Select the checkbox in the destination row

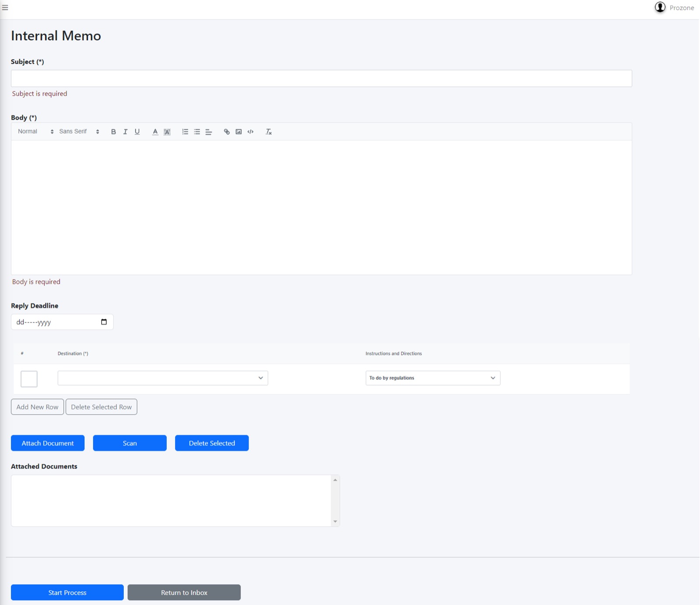(29, 379)
